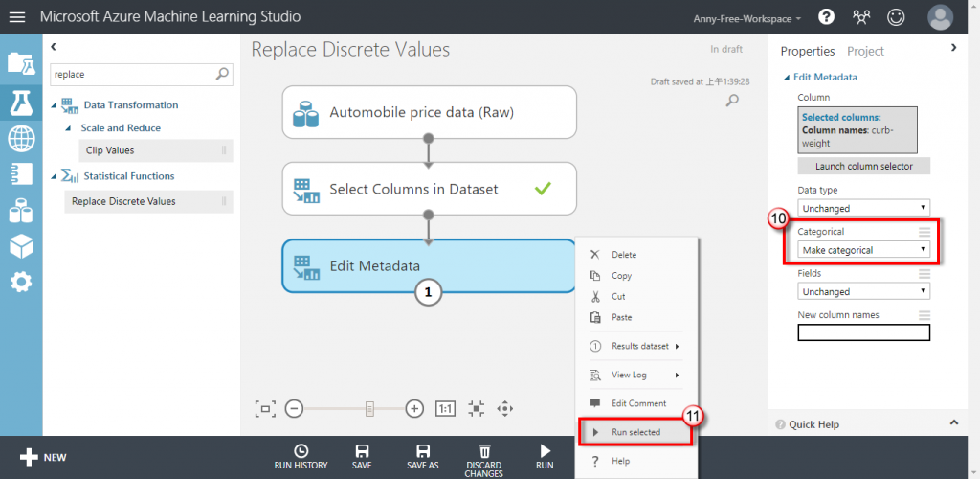980x479 pixels.
Task: Click the zoom slider handle
Action: (369, 409)
